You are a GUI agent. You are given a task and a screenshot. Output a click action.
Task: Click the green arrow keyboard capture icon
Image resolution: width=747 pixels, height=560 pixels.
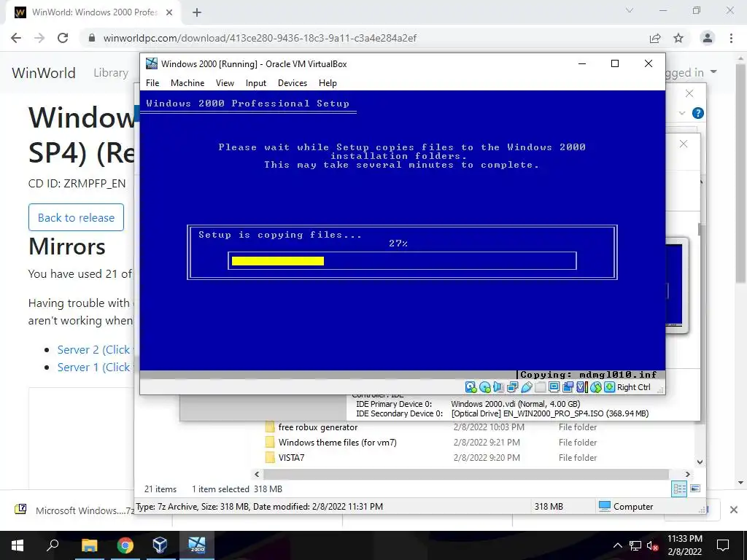click(609, 387)
